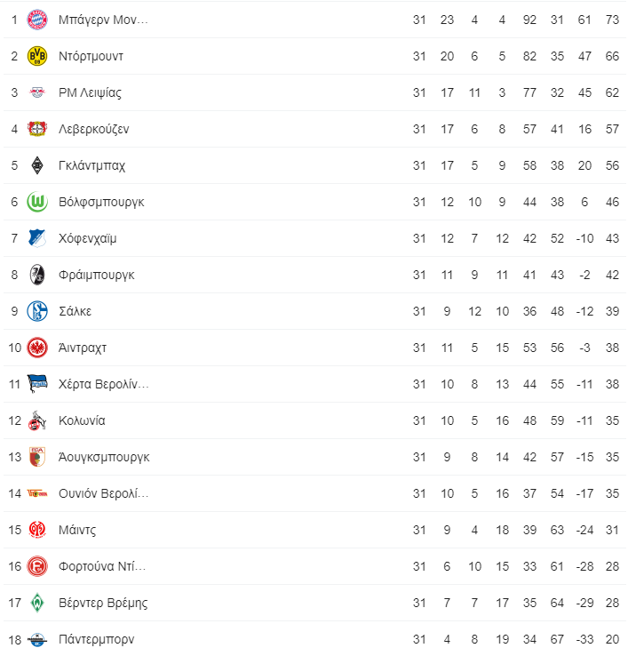Open the Ντόρτμουντ team link
Image resolution: width=644 pixels, height=664 pixels.
pyautogui.click(x=91, y=56)
